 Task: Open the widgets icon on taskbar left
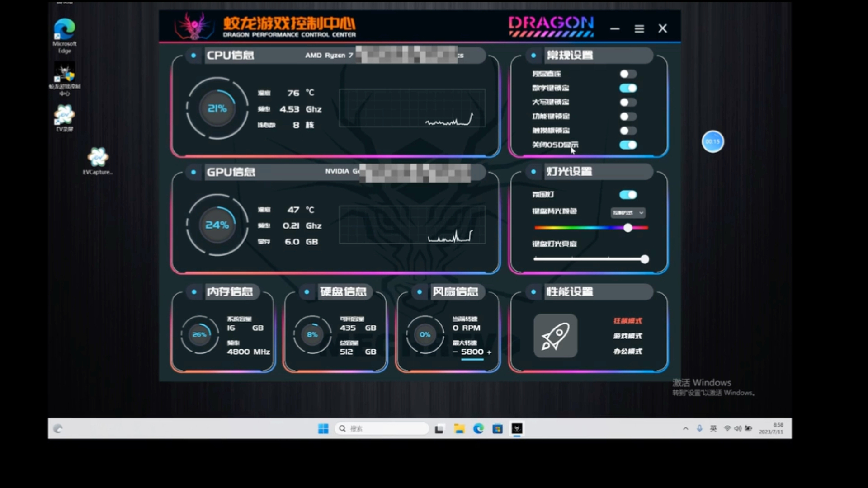coord(58,429)
